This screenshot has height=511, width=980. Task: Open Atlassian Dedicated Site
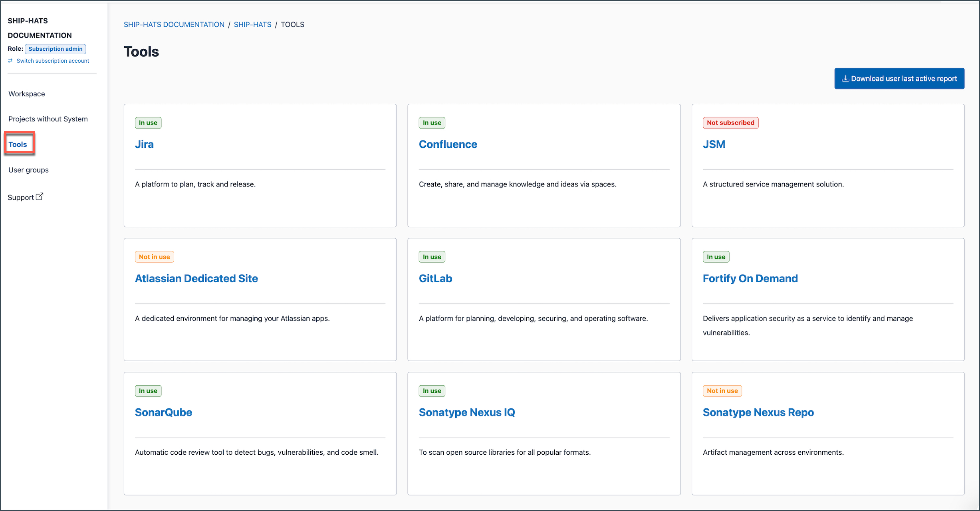click(196, 278)
